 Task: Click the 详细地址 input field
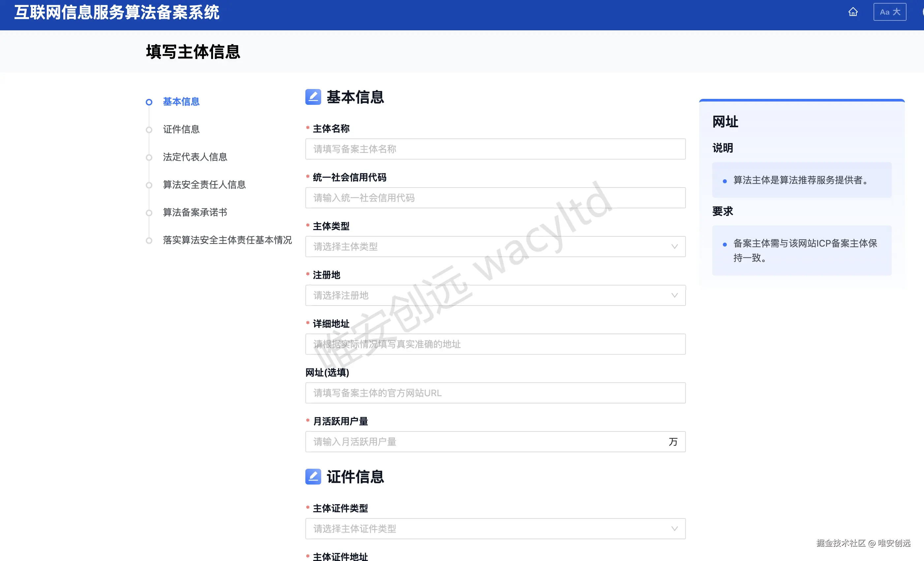[495, 344]
